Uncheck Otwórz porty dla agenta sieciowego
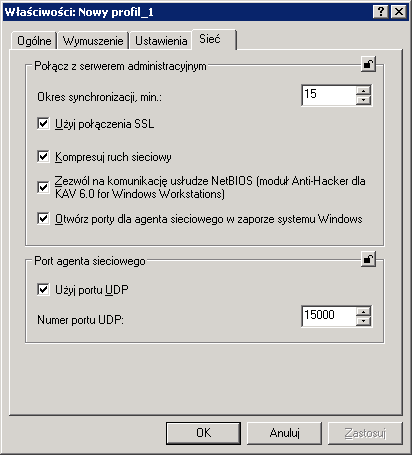The width and height of the screenshot is (412, 455). 43,219
